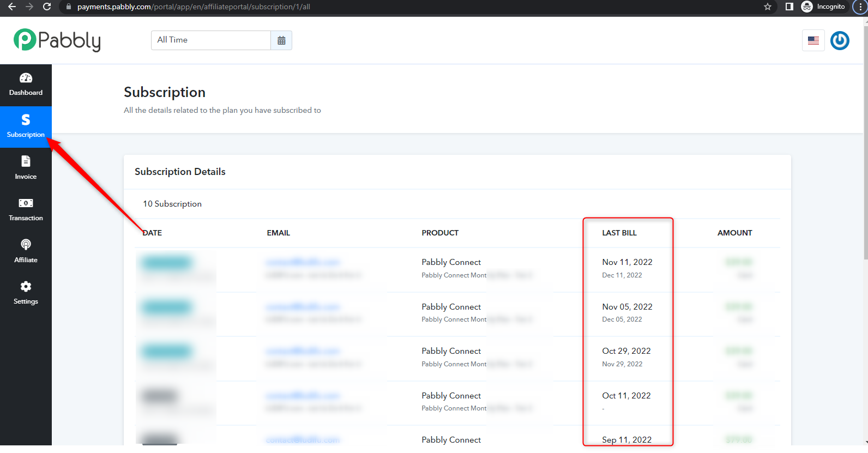
Task: Reload the page with browser refresh
Action: tap(47, 7)
